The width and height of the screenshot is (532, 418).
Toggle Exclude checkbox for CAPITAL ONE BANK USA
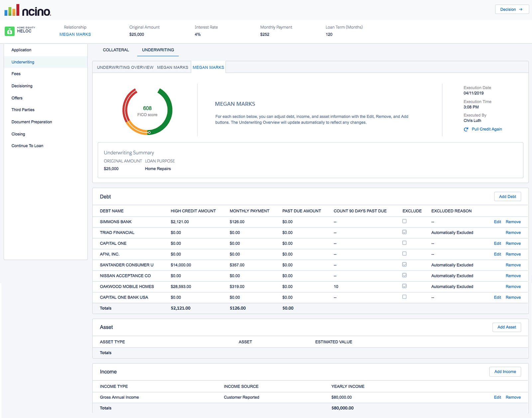(x=404, y=297)
